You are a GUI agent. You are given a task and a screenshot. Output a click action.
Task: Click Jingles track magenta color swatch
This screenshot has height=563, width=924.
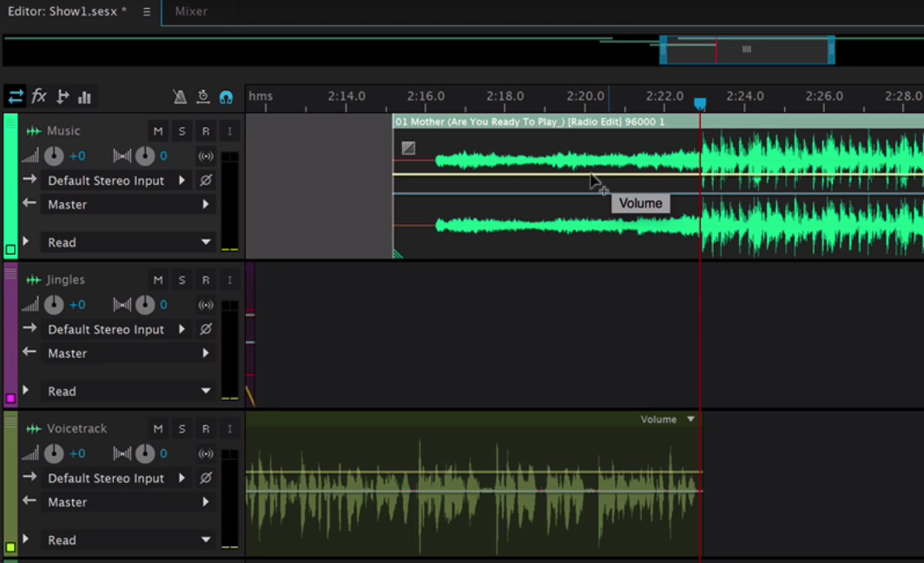(10, 399)
